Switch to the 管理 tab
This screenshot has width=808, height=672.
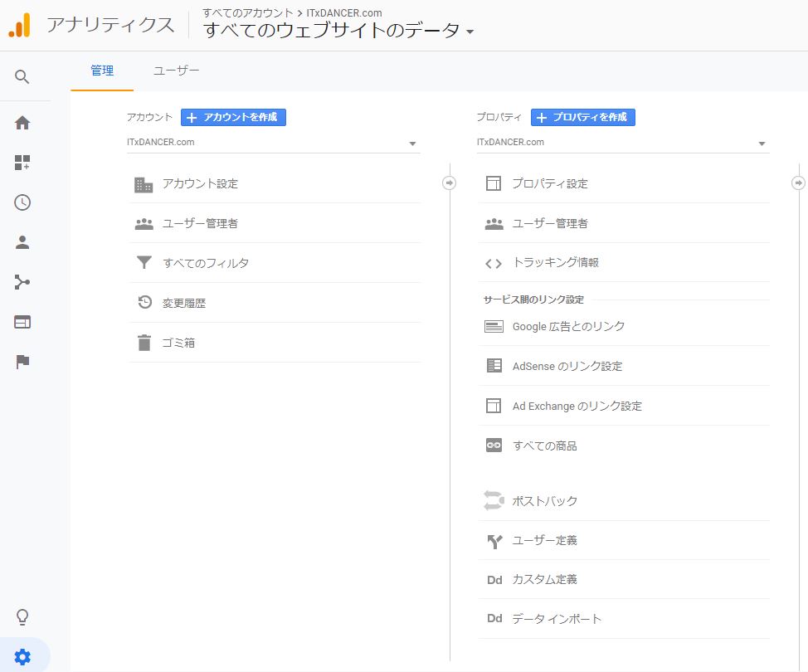click(x=102, y=71)
